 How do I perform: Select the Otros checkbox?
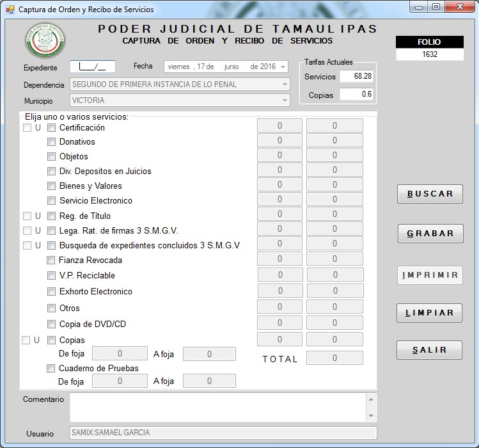[x=51, y=308]
